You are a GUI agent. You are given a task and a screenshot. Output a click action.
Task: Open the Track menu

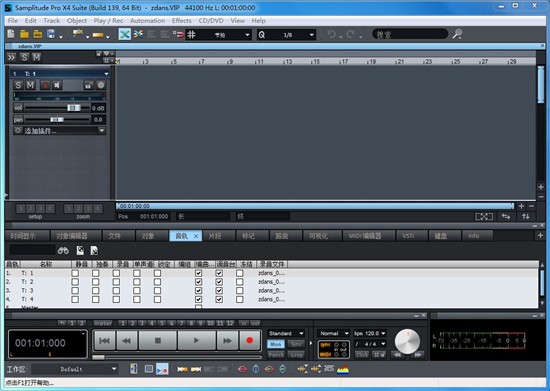52,20
